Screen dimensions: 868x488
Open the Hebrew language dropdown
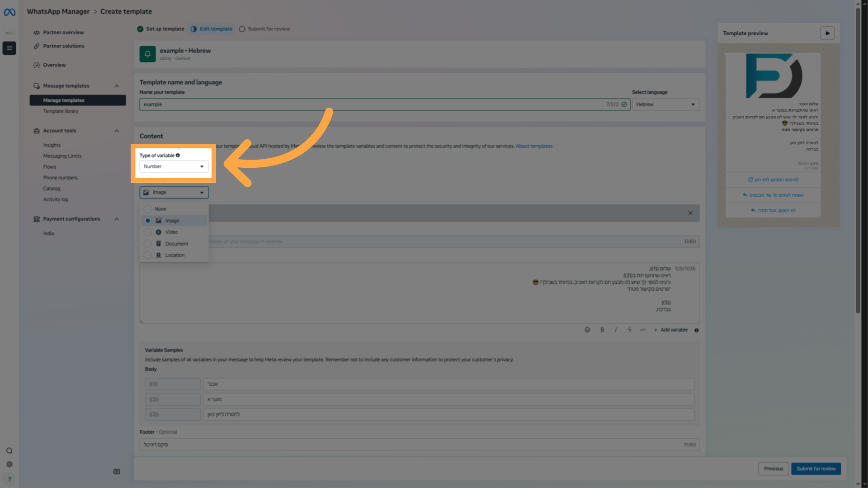click(665, 104)
